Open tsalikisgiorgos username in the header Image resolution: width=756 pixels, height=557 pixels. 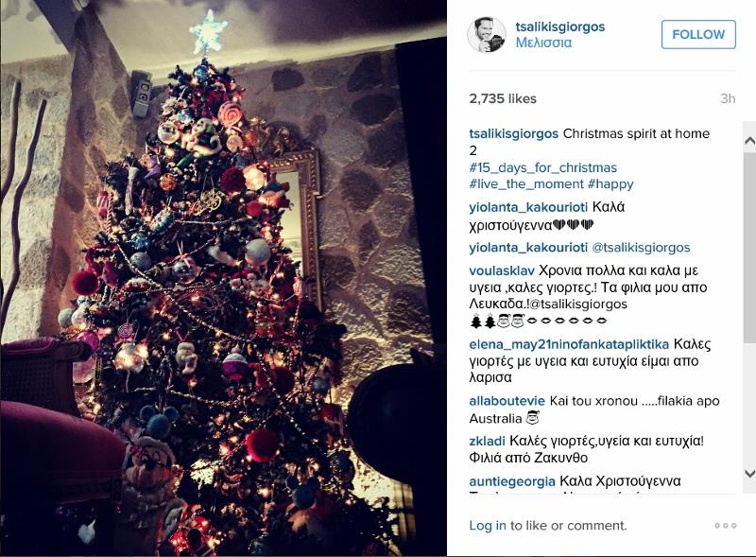tap(559, 26)
